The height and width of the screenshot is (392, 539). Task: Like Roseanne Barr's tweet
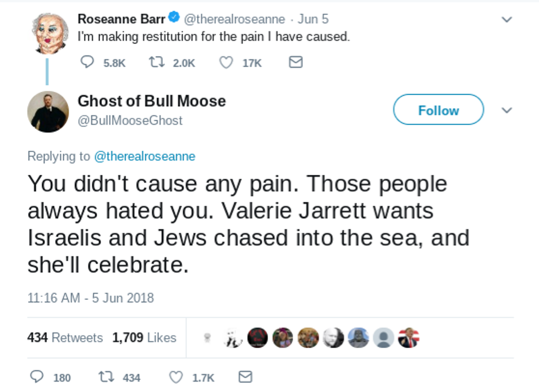(x=226, y=63)
